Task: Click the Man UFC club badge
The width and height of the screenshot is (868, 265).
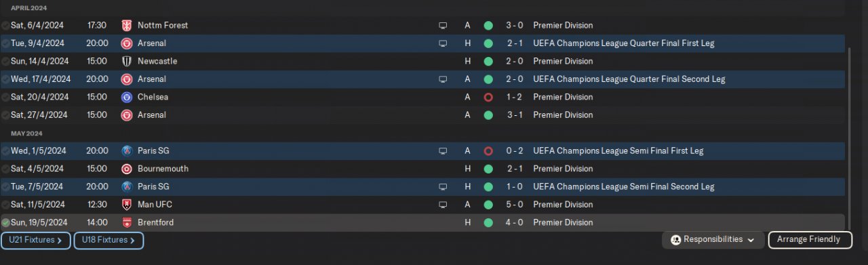Action: click(x=126, y=205)
